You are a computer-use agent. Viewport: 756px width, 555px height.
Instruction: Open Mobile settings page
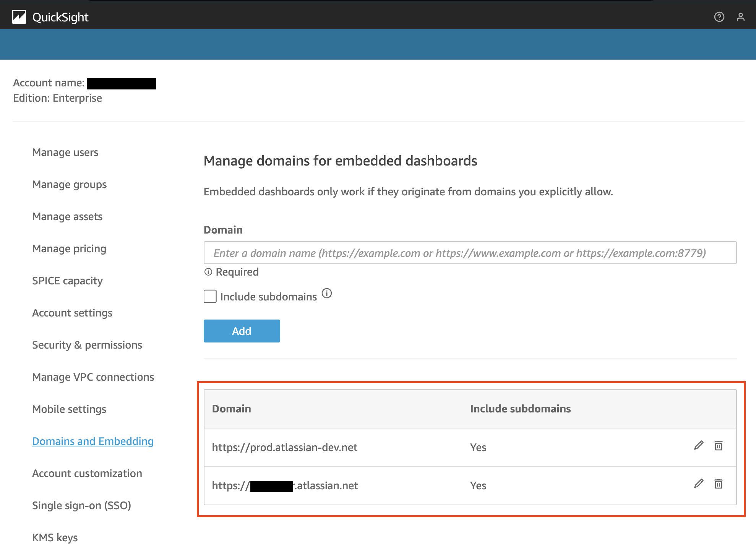70,409
